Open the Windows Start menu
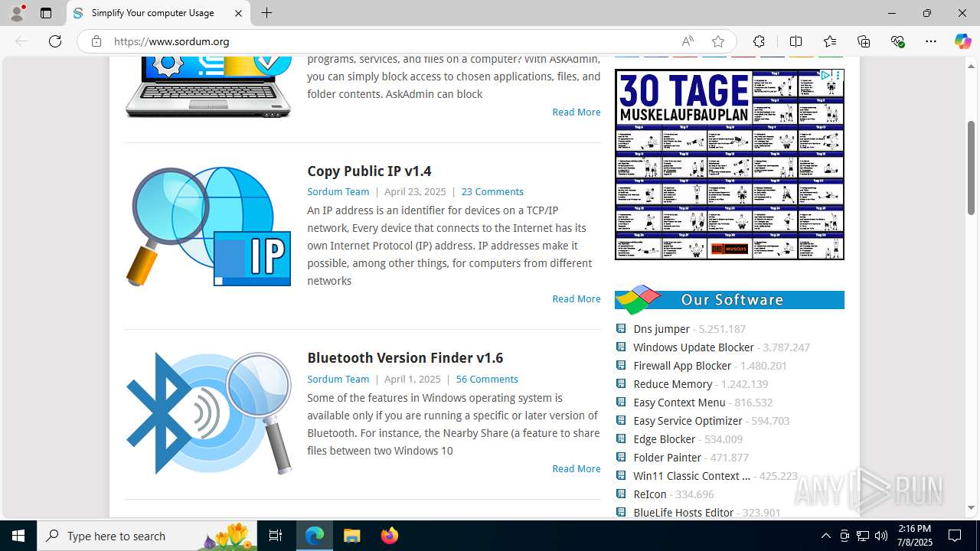Viewport: 980px width, 551px height. click(x=18, y=536)
